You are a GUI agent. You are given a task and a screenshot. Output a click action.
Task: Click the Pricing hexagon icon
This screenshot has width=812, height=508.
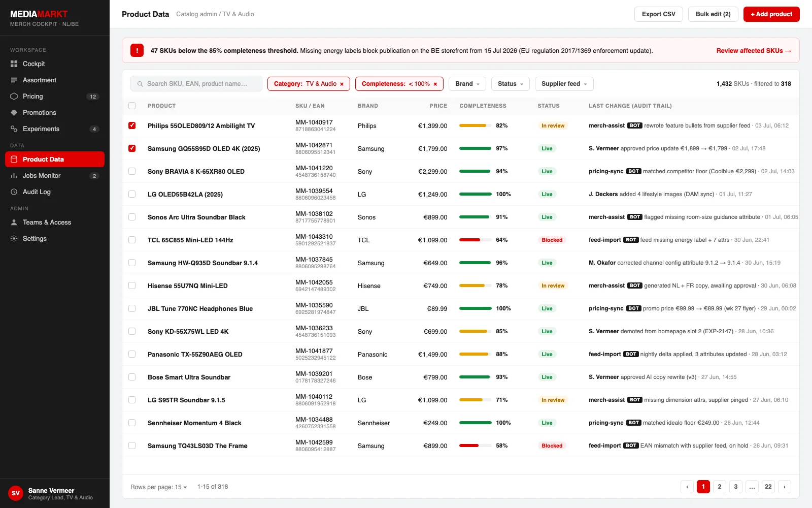click(14, 97)
